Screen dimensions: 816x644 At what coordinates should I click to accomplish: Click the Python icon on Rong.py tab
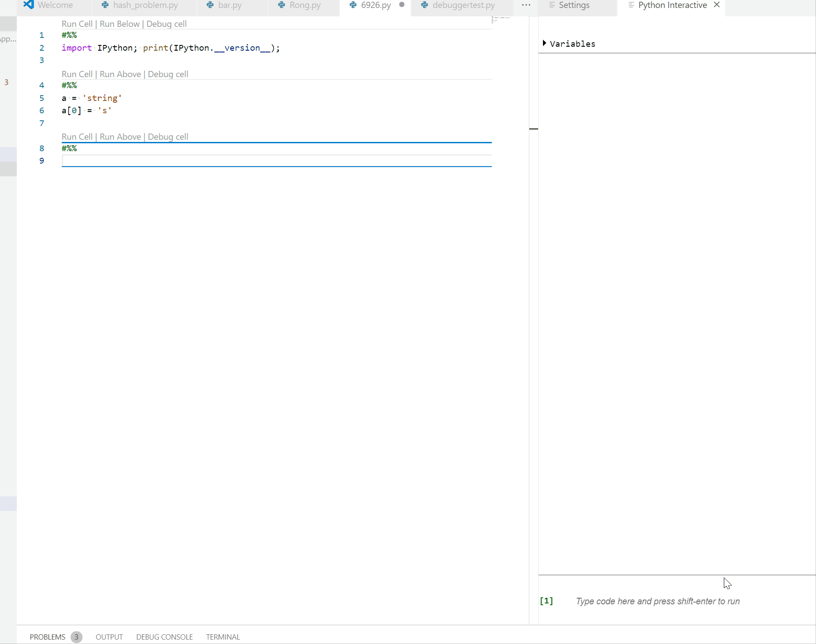click(281, 5)
